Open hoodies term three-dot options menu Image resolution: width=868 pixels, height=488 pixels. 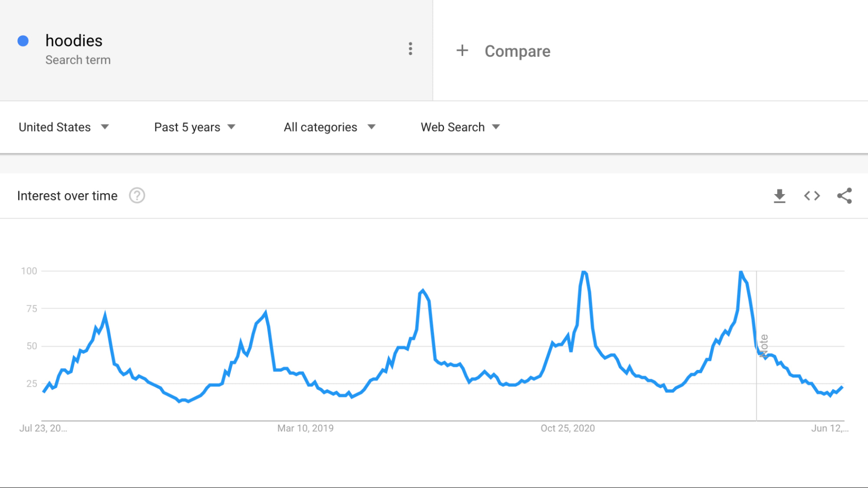[x=410, y=49]
